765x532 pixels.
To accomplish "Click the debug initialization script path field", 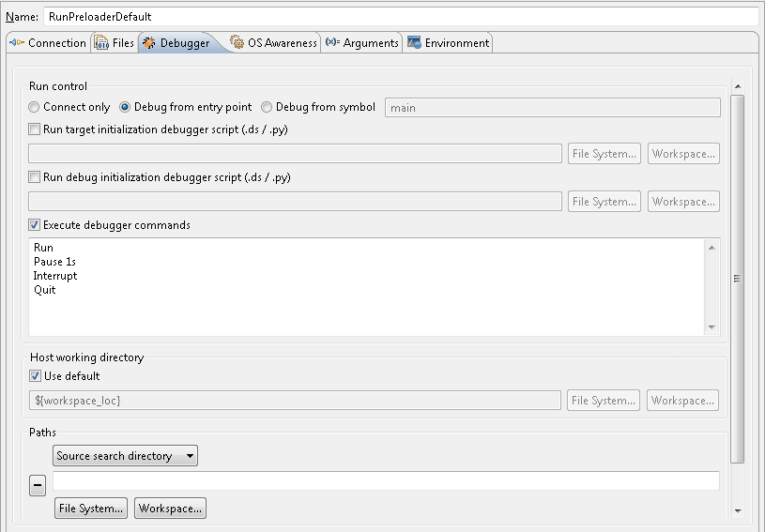I will coord(295,202).
